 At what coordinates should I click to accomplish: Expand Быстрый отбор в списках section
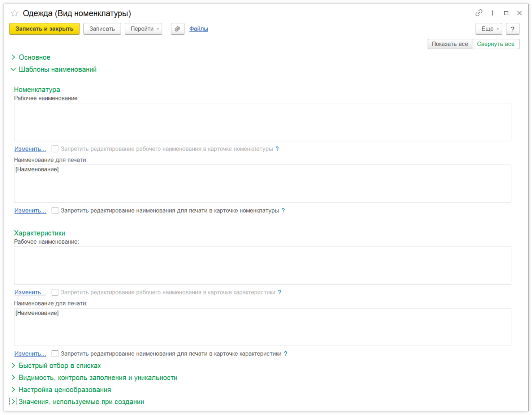coord(60,366)
